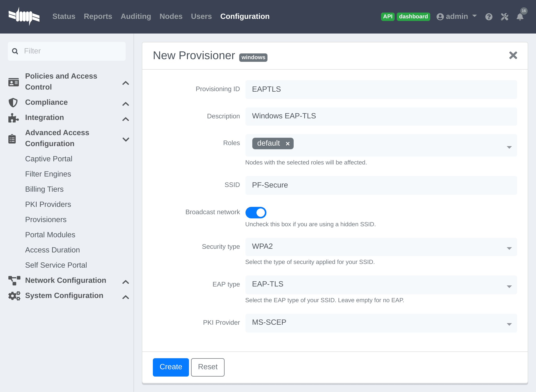Image resolution: width=536 pixels, height=392 pixels.
Task: Click the System Configuration gears icon
Action: [13, 296]
